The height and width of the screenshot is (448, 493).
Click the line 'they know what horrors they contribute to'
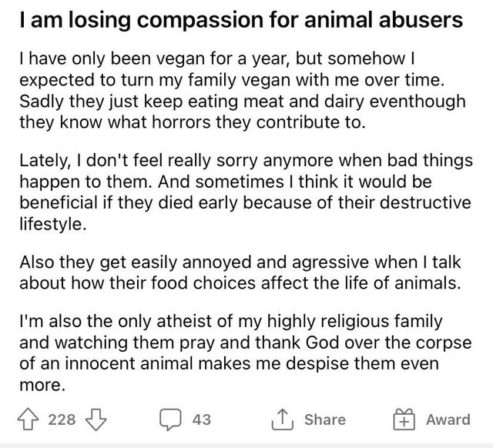click(x=193, y=122)
